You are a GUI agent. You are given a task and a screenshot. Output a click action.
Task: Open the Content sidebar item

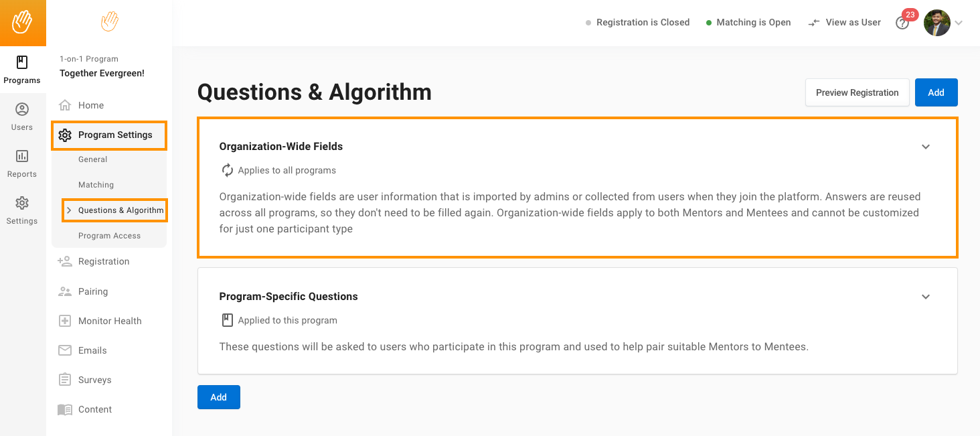[95, 409]
